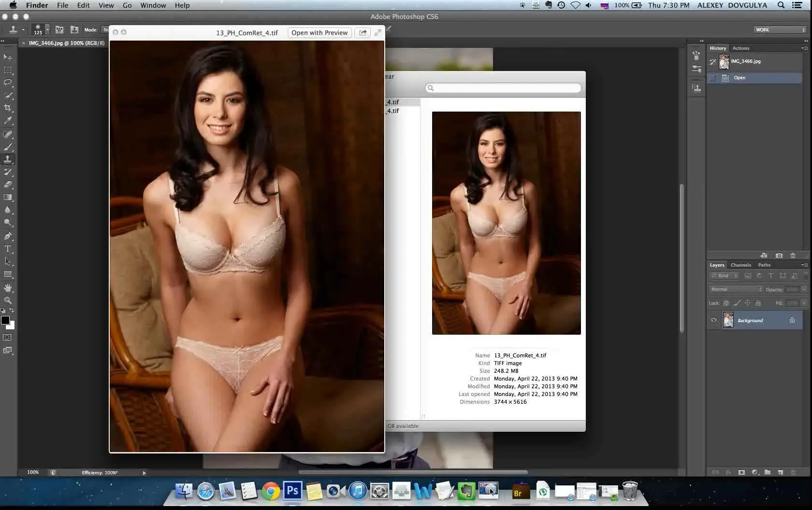This screenshot has width=812, height=510.
Task: Select the Zoom tool in Photoshop's toolbar
Action: (8, 300)
